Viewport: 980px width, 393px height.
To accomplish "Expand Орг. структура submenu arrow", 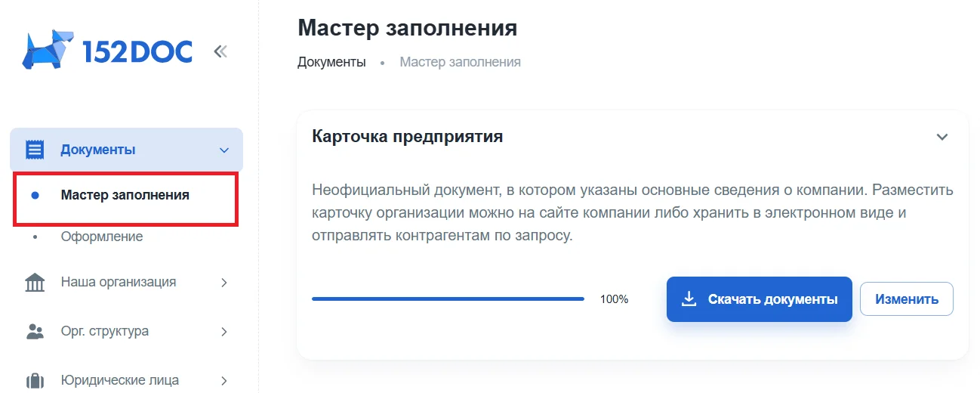I will [x=224, y=331].
